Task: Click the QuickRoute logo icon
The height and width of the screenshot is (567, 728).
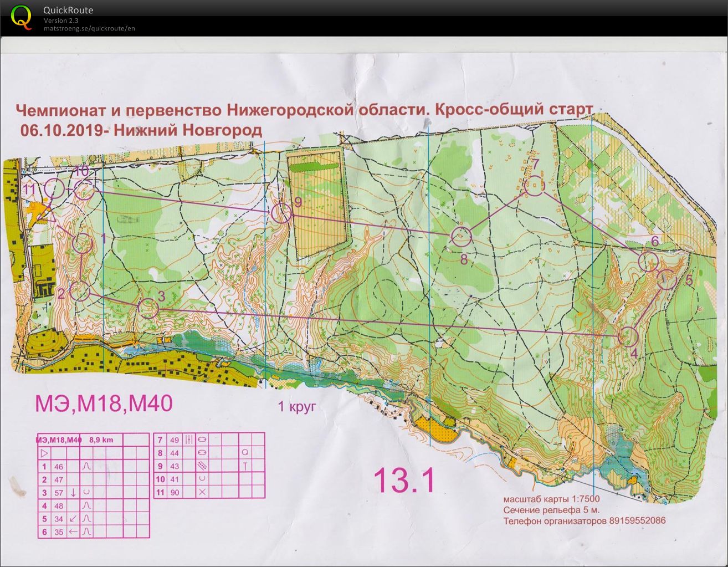Action: 21,17
